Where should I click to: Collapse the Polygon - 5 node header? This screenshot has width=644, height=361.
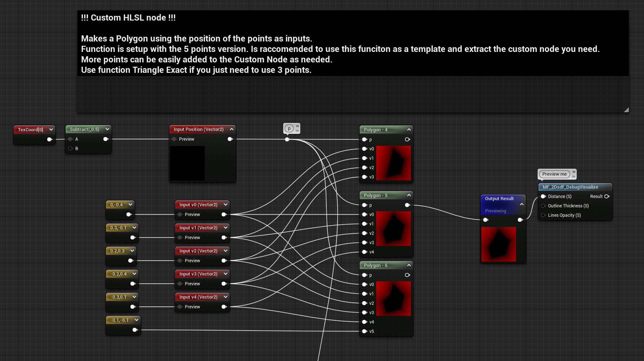(x=409, y=195)
